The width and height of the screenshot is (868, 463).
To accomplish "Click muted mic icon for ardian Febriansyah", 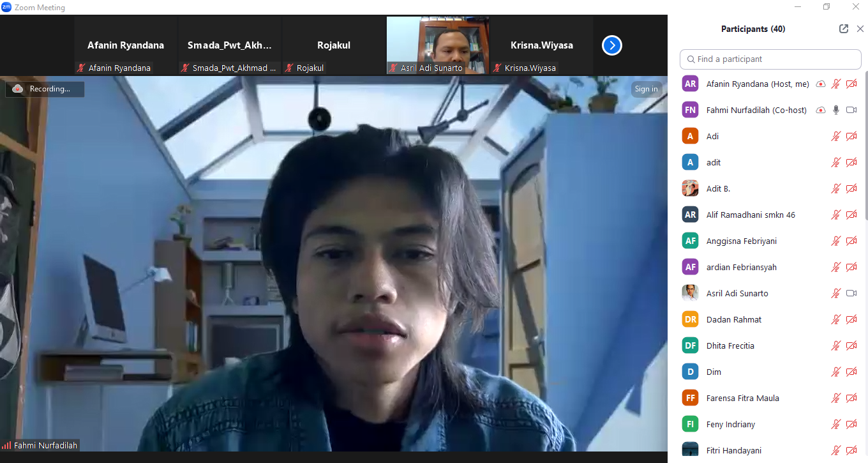I will (x=836, y=267).
